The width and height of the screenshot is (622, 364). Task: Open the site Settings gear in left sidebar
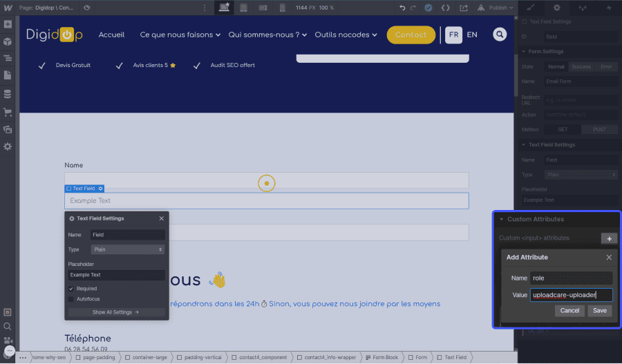pos(8,146)
